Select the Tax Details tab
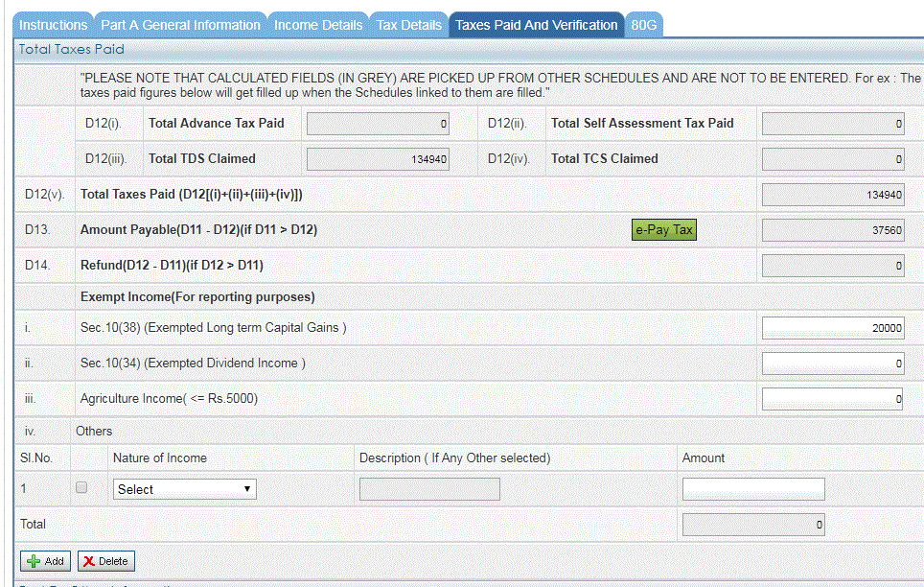 (408, 25)
